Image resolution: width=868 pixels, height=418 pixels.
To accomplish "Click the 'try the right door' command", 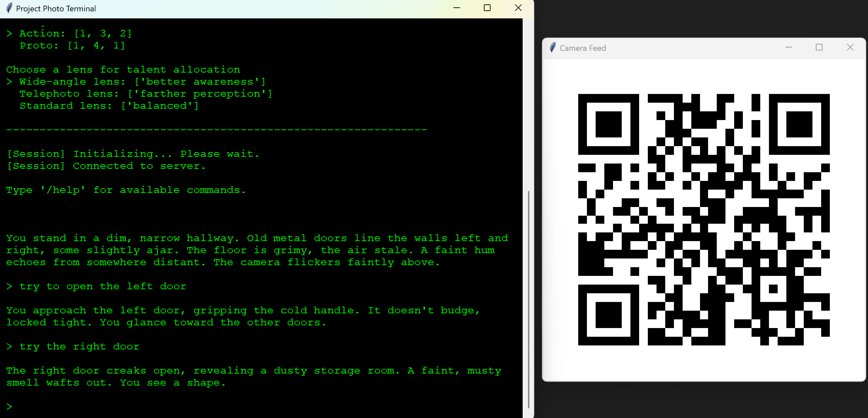I will point(73,346).
